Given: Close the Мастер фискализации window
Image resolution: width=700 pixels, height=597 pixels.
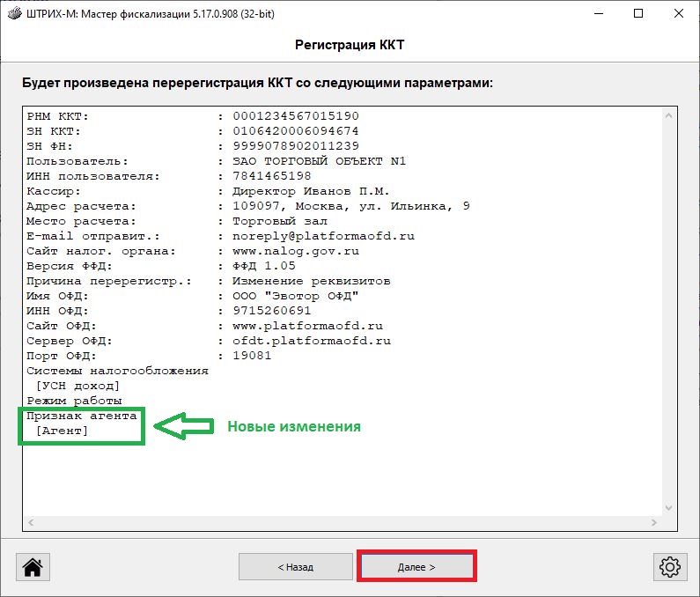Looking at the screenshot, I should [x=678, y=14].
